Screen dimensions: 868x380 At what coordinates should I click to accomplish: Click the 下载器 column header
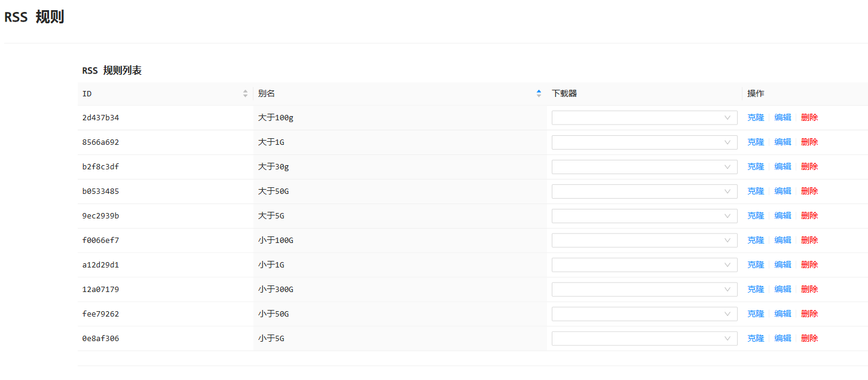pos(564,94)
